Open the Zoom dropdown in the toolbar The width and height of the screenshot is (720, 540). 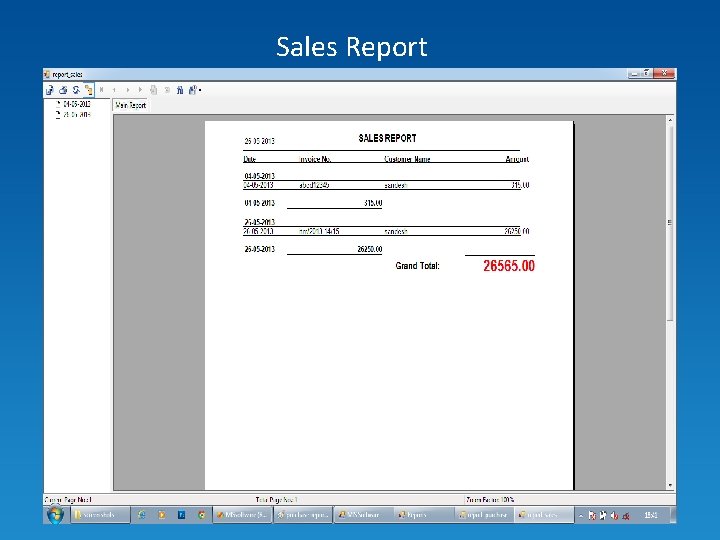pyautogui.click(x=195, y=90)
